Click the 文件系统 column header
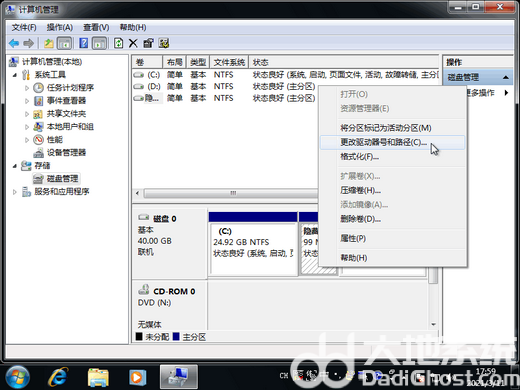Image resolution: width=520 pixels, height=390 pixels. 229,62
